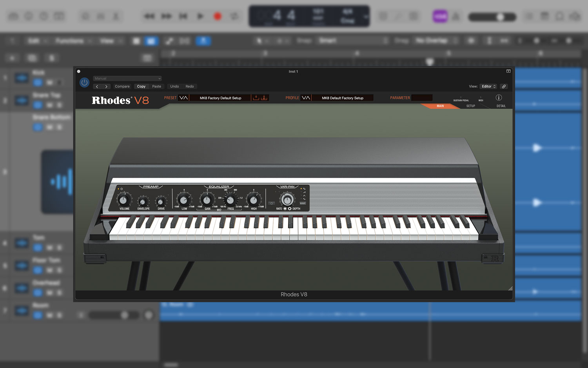588x368 pixels.
Task: Click the ENVELOPE knob
Action: (142, 202)
